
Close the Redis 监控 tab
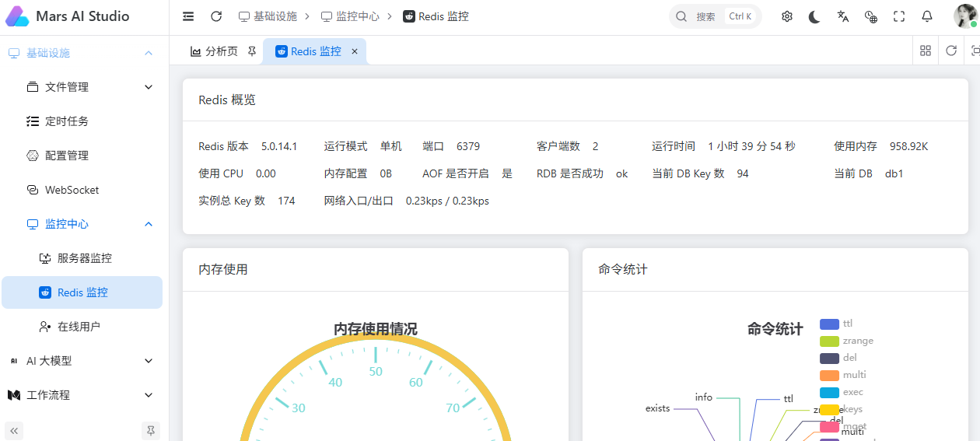[355, 51]
